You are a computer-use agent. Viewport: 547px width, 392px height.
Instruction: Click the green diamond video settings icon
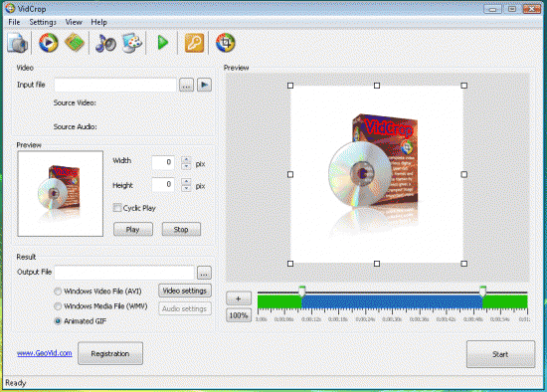click(75, 43)
